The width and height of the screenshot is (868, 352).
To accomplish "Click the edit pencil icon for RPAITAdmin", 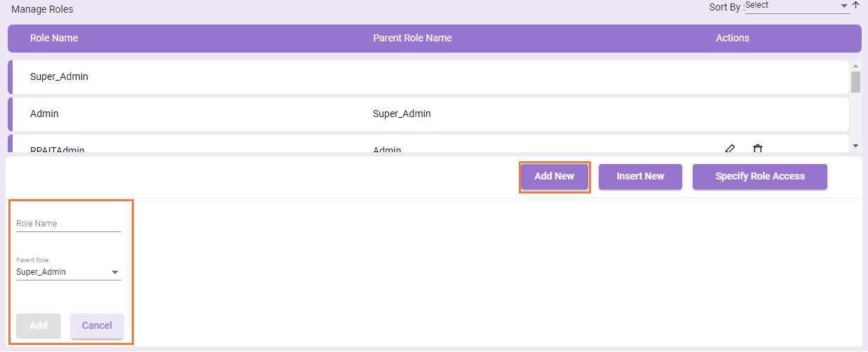I will [730, 149].
